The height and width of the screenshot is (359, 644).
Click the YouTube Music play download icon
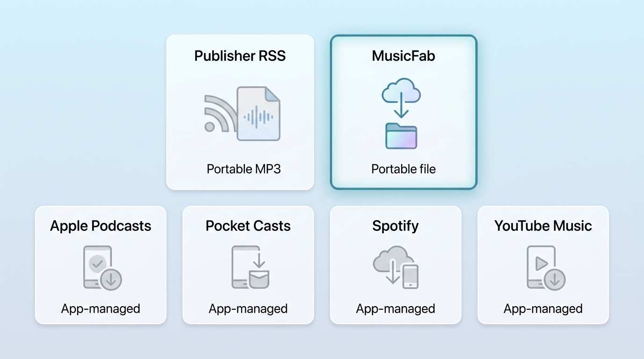tap(546, 268)
